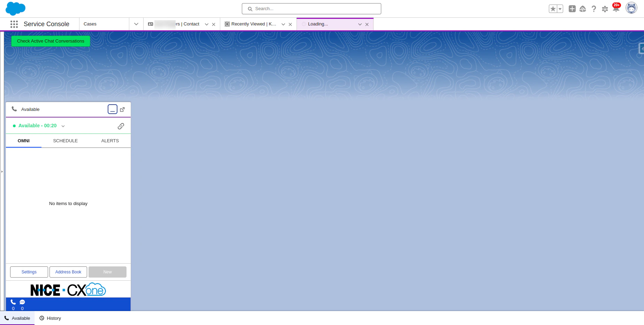Click Check Active Chat Conversations button

click(51, 41)
